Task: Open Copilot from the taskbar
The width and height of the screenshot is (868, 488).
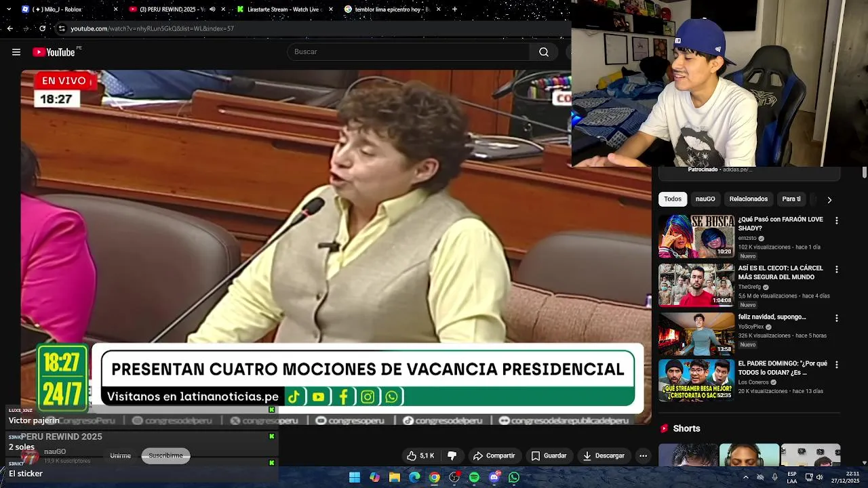Action: 374,477
